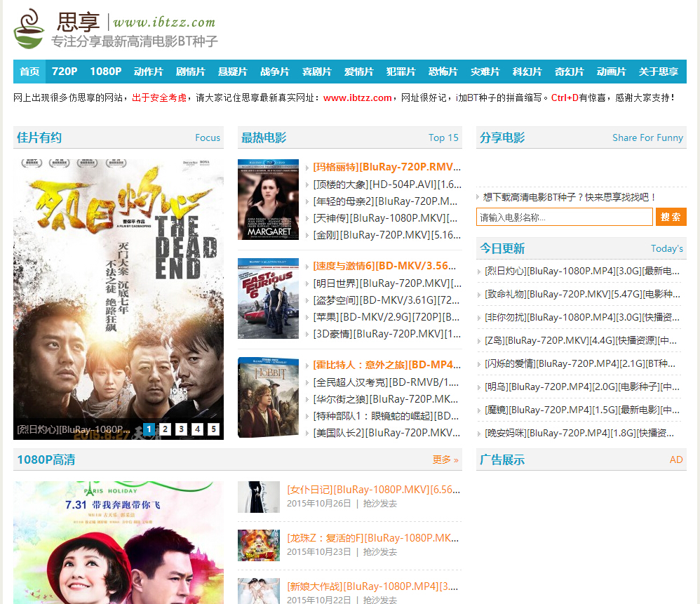Open [玛格丽特][BluRay-720P.RMV... link

386,167
